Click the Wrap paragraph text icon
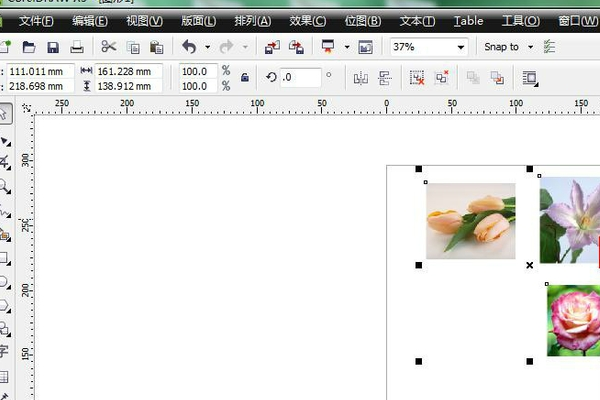Viewport: 600px width, 400px height. click(x=530, y=78)
